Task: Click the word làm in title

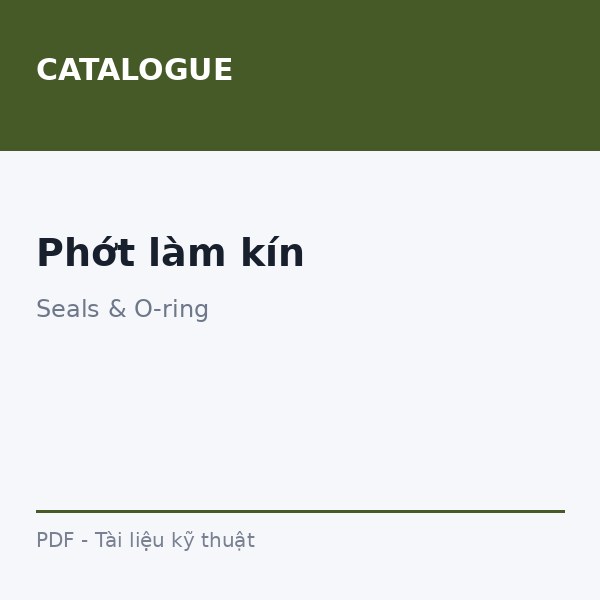Action: (x=187, y=253)
